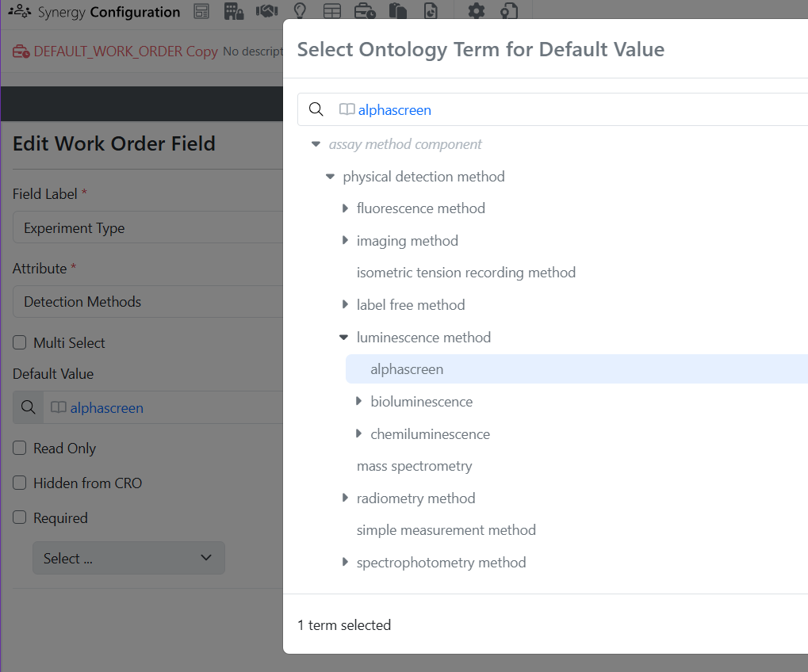This screenshot has height=672, width=808.
Task: Click the table grid icon in toolbar
Action: point(332,11)
